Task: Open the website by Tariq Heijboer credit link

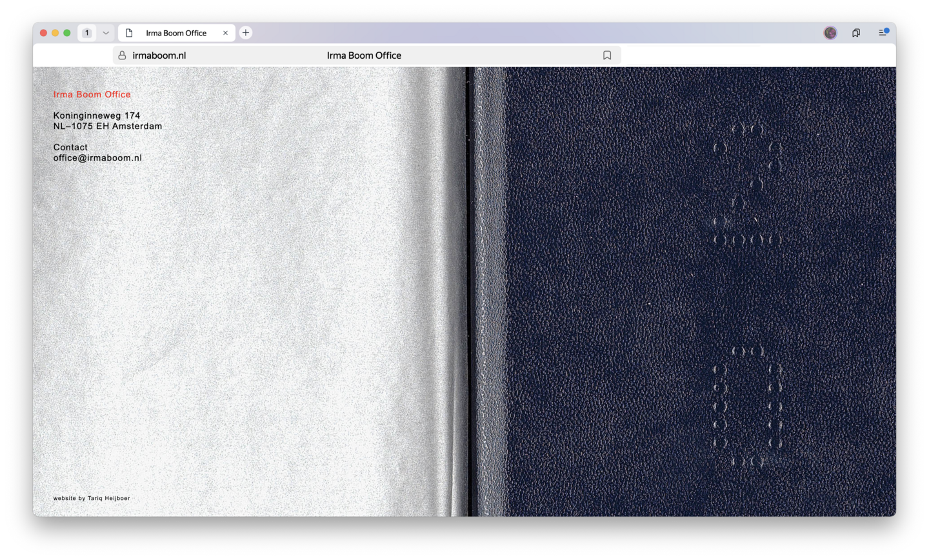Action: tap(92, 498)
